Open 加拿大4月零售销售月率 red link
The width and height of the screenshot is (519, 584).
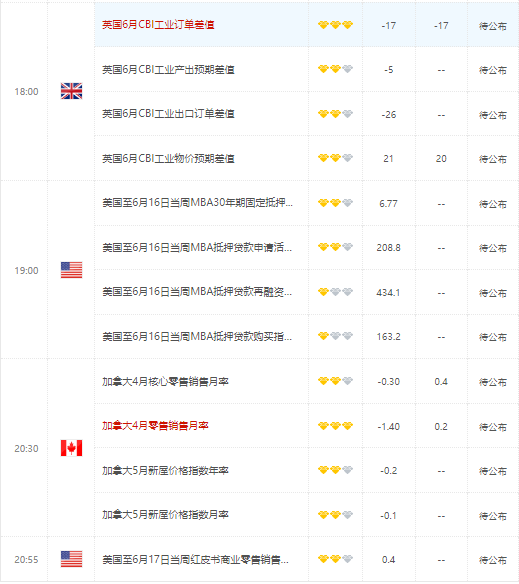(x=155, y=425)
